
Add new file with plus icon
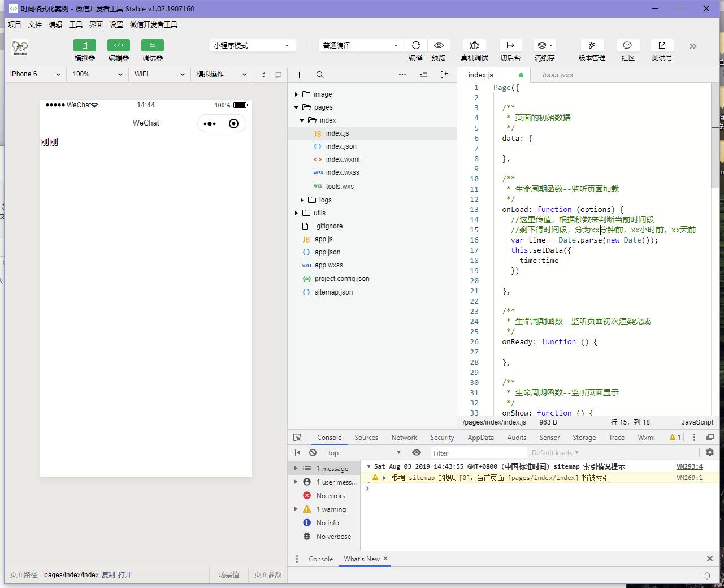click(299, 75)
